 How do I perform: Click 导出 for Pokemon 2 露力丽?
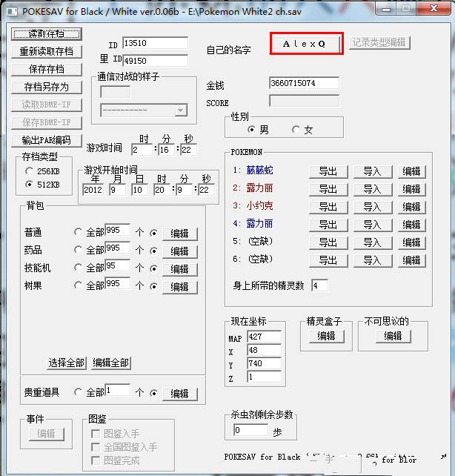point(328,189)
